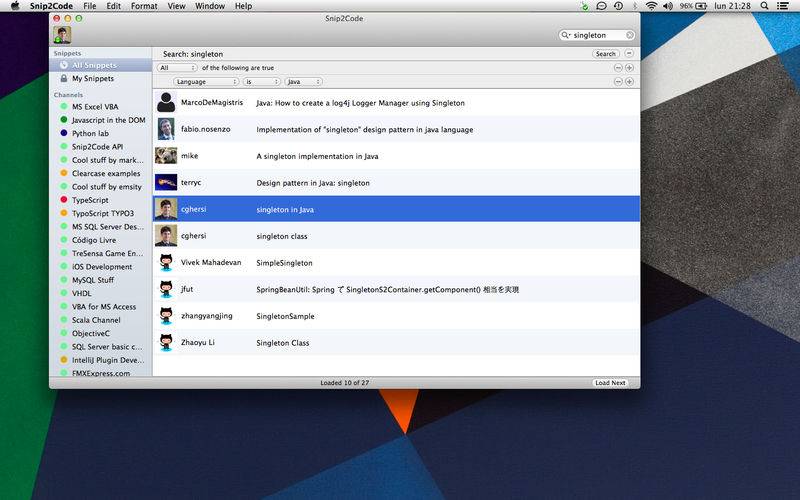Viewport: 800px width, 500px height.
Task: Add a rule after the Language row
Action: tap(629, 81)
